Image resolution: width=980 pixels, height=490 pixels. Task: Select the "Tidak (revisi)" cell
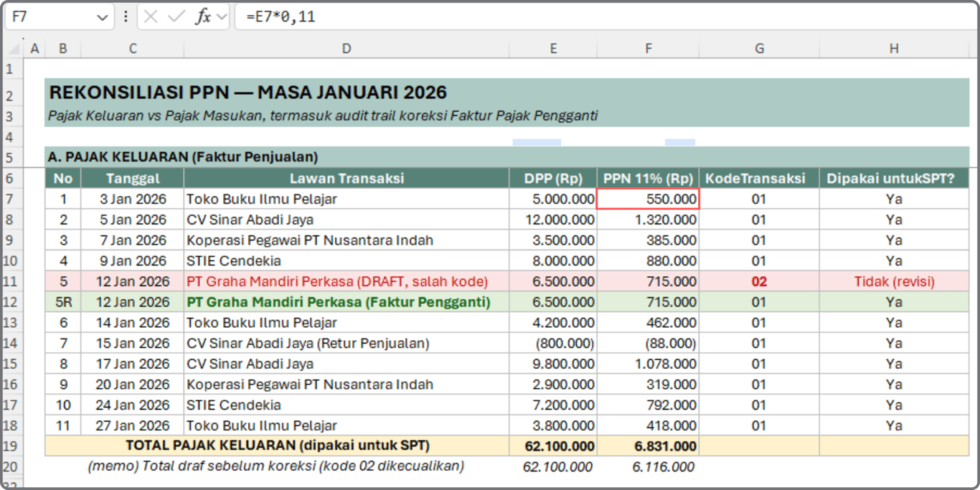(894, 281)
